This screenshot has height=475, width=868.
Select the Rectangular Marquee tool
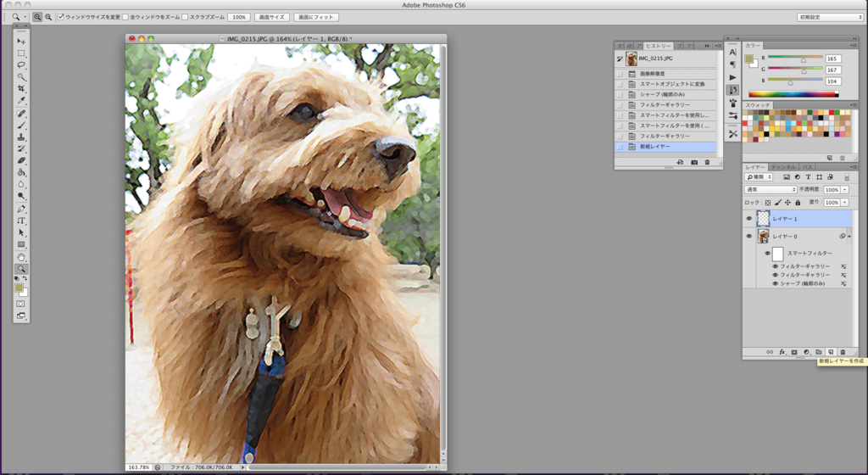[x=21, y=53]
